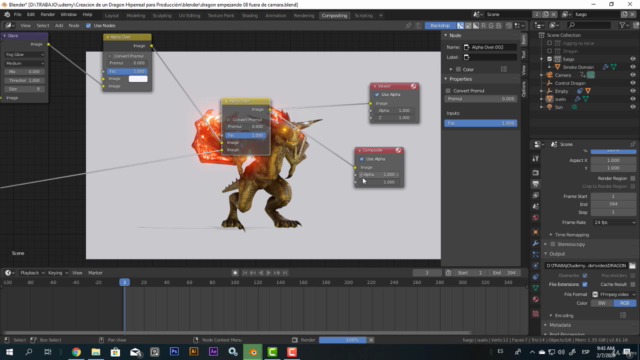Open the View Layer properties tab icon

pyautogui.click(x=536, y=196)
